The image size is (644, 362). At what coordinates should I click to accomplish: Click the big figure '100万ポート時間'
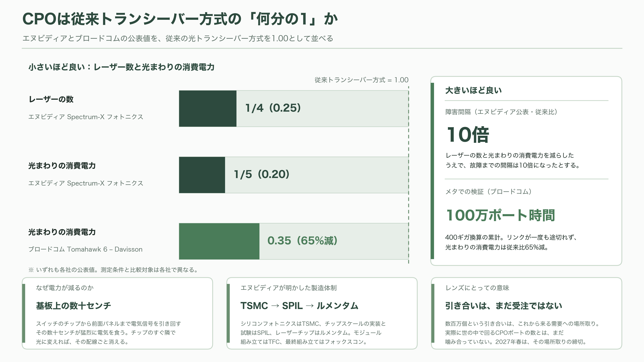click(500, 215)
